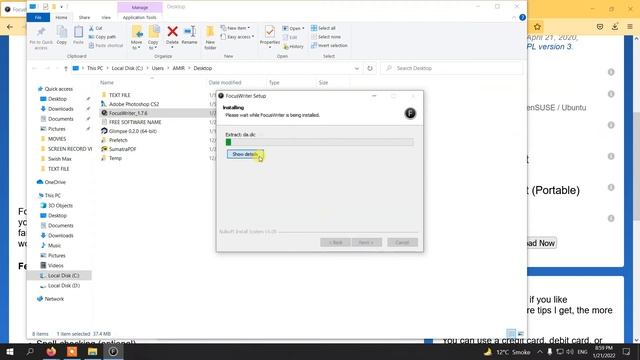
Task: Click the Paste icon in ribbon
Action: coord(78,35)
